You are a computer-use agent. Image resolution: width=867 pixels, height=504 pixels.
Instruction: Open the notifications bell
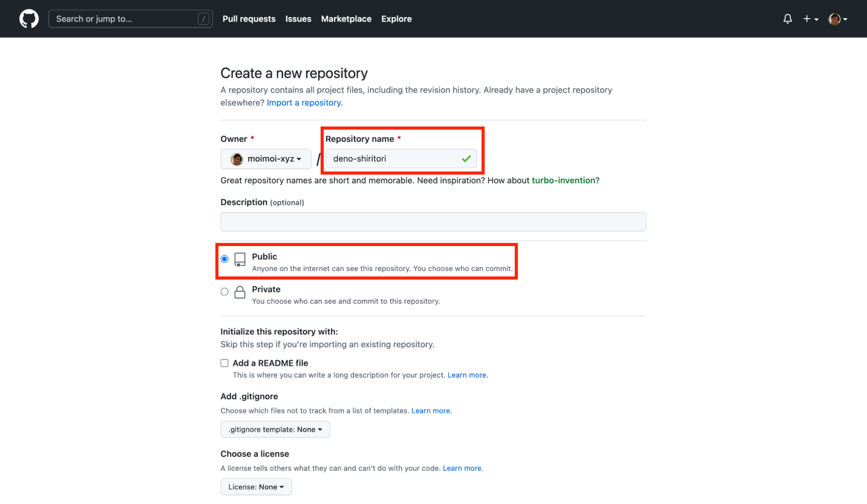point(787,19)
